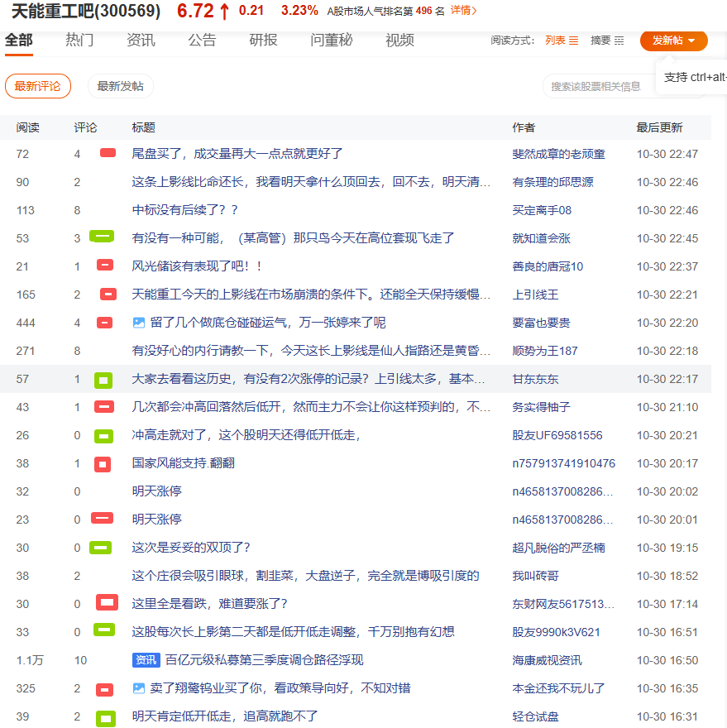Open author profile 买定离手08
727x728 pixels.
point(542,210)
